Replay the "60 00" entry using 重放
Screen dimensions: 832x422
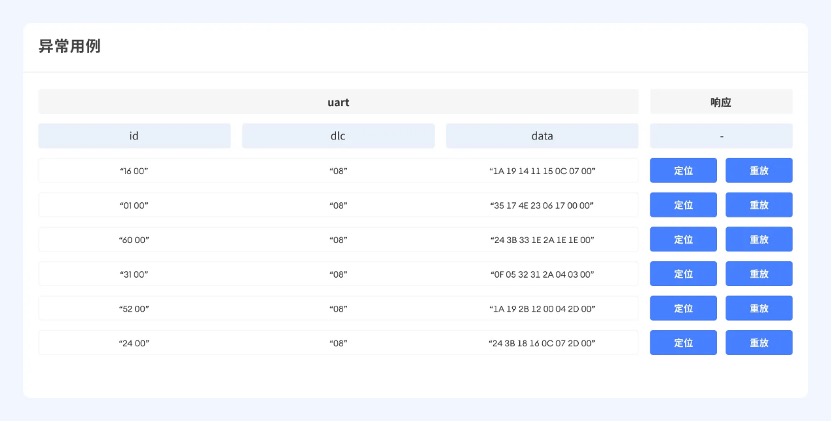(x=759, y=240)
